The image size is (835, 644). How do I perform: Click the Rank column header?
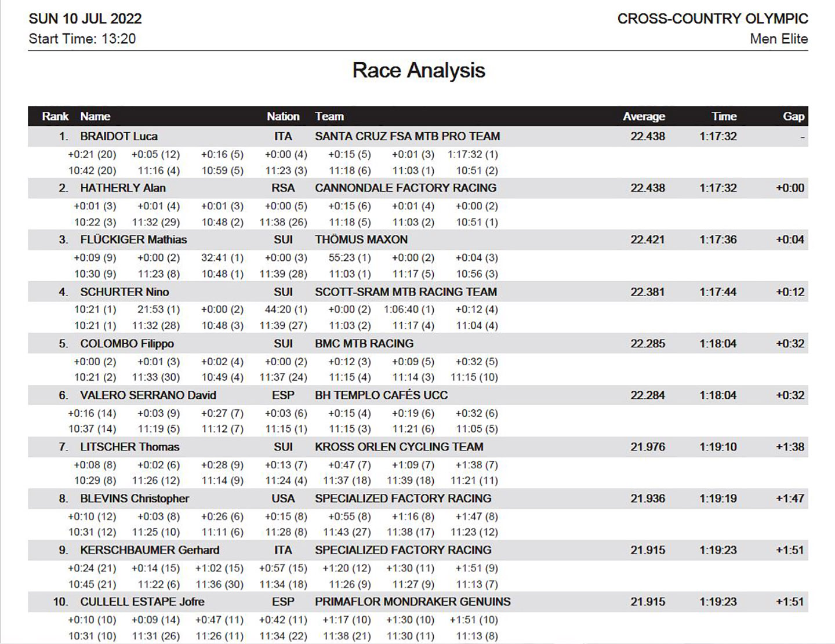tap(55, 117)
